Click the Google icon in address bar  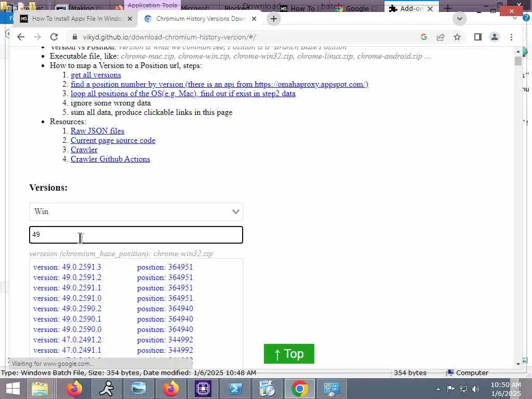pyautogui.click(x=424, y=37)
